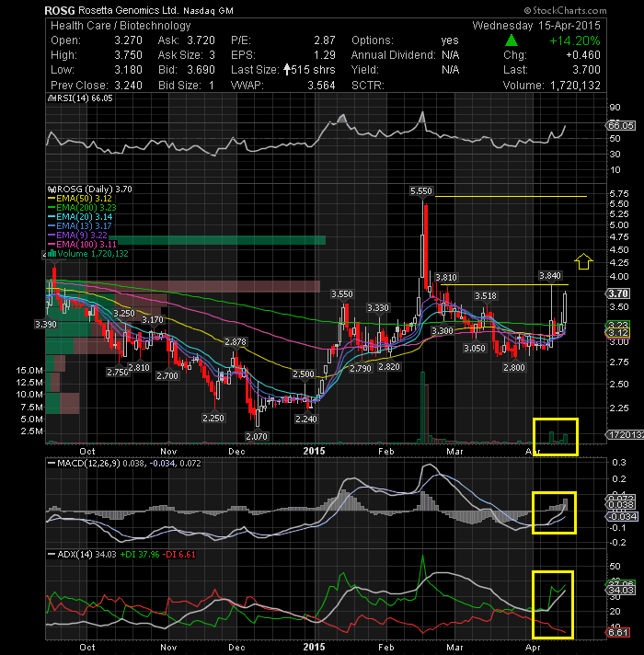This screenshot has width=644, height=655.
Task: Select the Chg +0.460 value
Action: click(583, 55)
